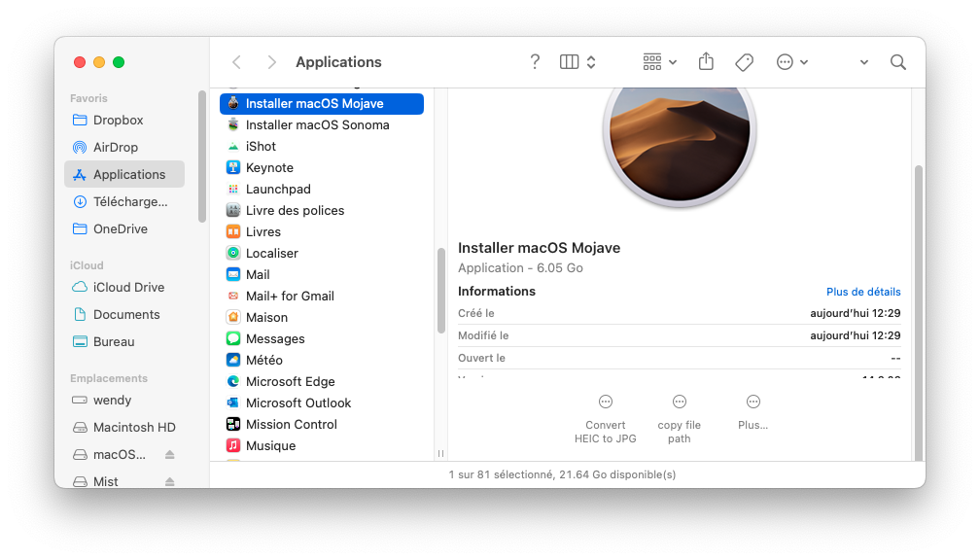Click the search magnifying glass
Screen dimensions: 980x560
click(x=898, y=62)
